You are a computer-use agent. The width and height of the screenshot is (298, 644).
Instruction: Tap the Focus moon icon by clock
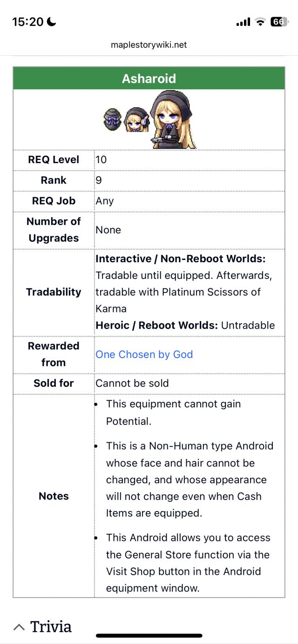point(51,21)
